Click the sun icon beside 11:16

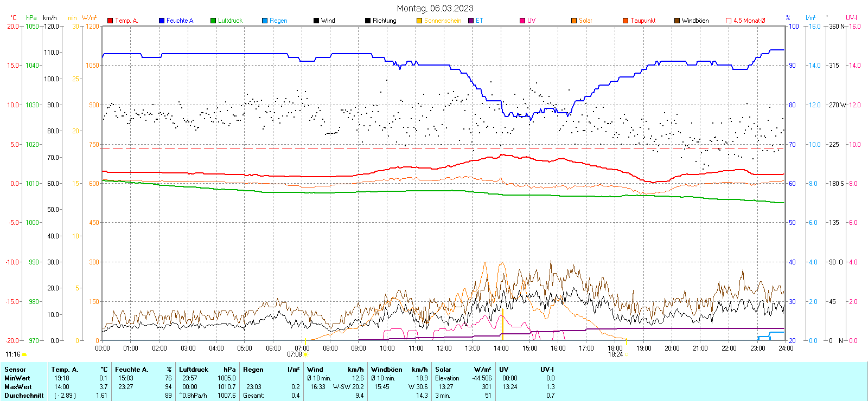tap(24, 354)
